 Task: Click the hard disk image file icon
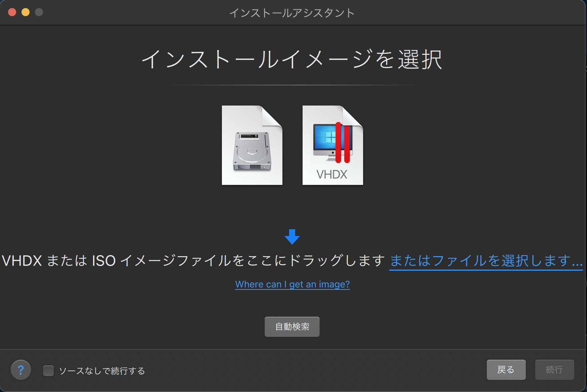[252, 145]
